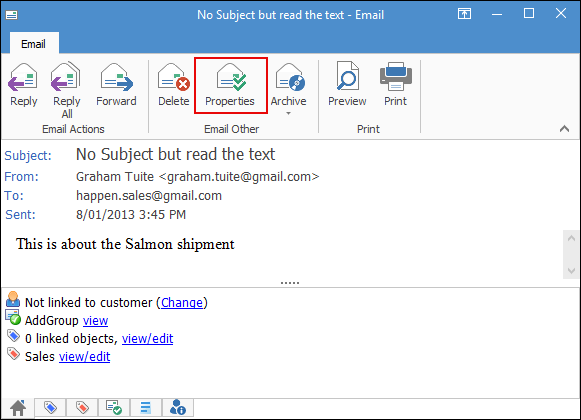
Task: Choose Reply All in the ribbon
Action: [x=66, y=90]
